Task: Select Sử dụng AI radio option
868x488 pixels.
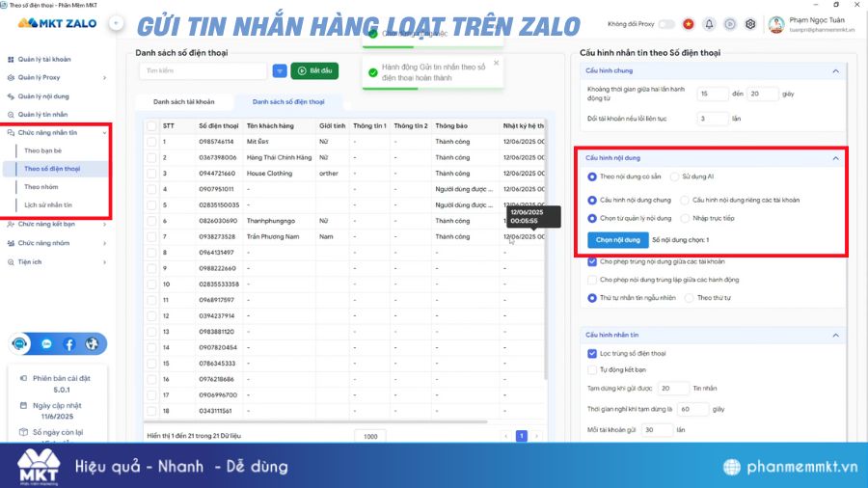Action: point(674,176)
